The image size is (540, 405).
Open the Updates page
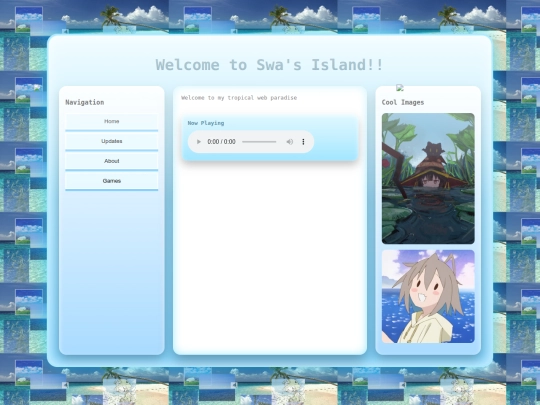112,142
